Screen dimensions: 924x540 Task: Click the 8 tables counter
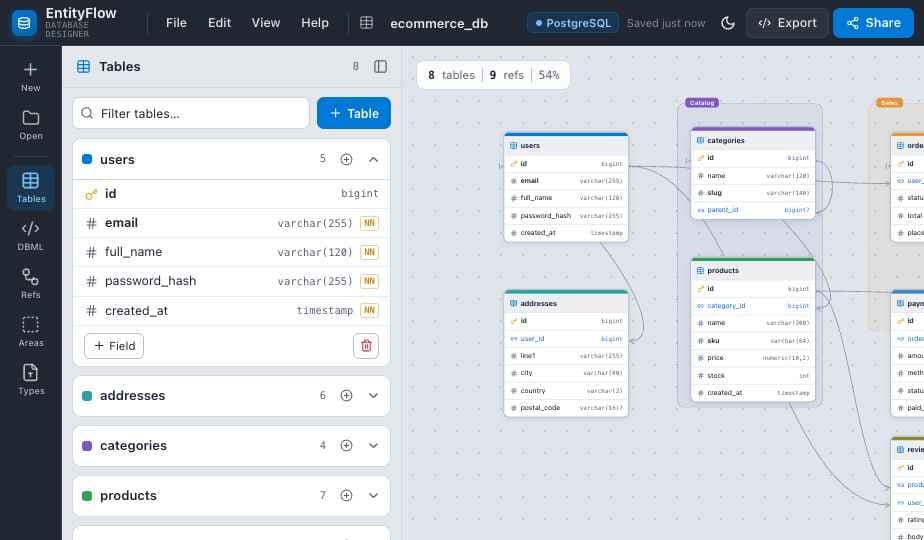coord(451,75)
